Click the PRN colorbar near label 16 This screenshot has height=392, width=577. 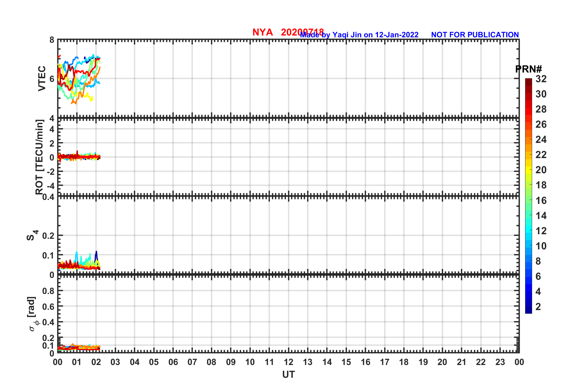528,201
